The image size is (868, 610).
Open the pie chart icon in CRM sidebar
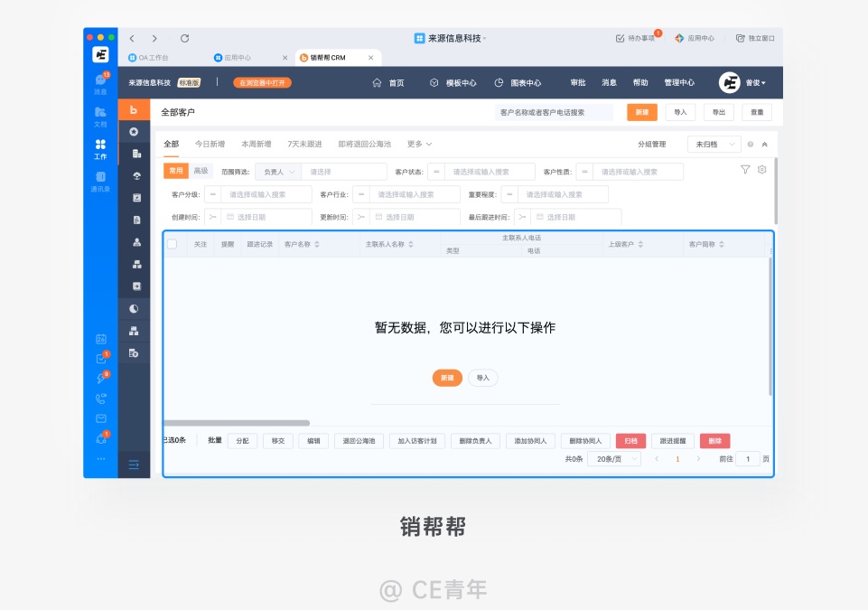(x=134, y=308)
